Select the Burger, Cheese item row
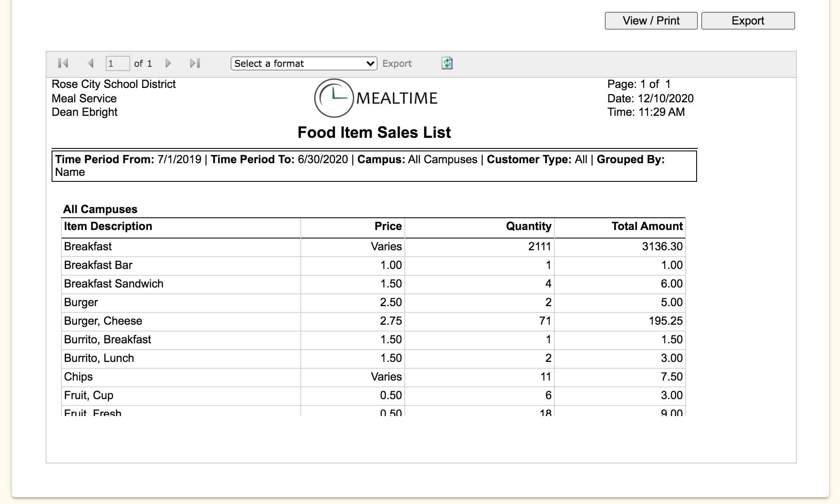Image resolution: width=840 pixels, height=504 pixels. point(103,321)
